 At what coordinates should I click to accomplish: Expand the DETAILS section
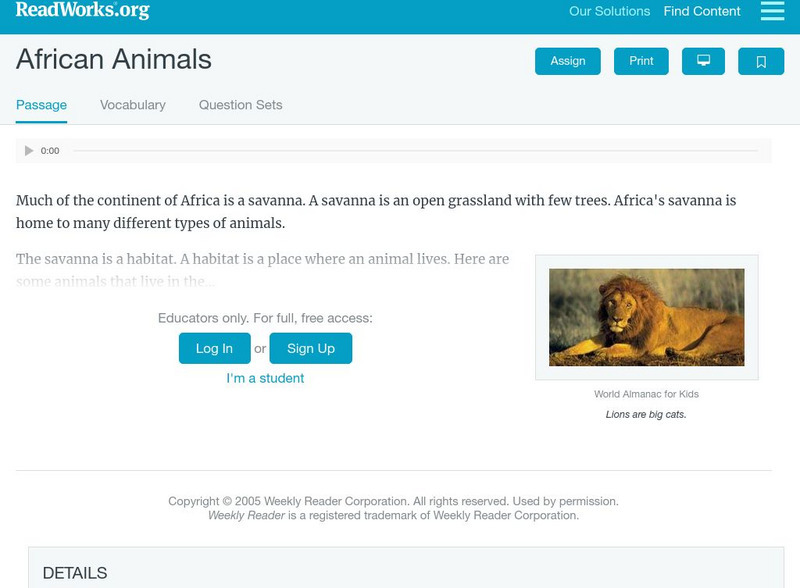pos(75,573)
